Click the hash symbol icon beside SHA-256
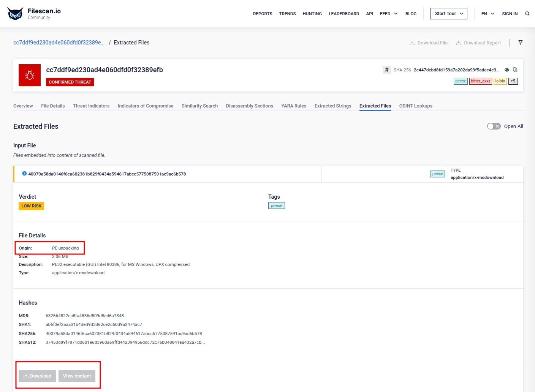 (386, 70)
